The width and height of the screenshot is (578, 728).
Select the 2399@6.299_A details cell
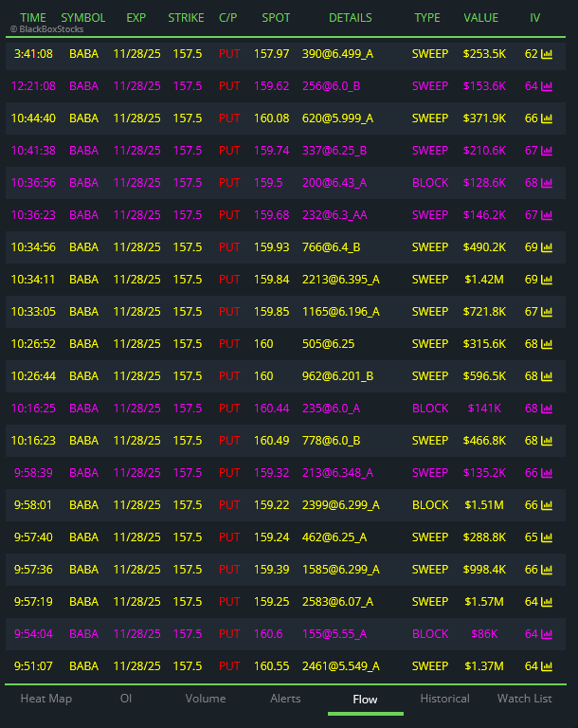(341, 505)
